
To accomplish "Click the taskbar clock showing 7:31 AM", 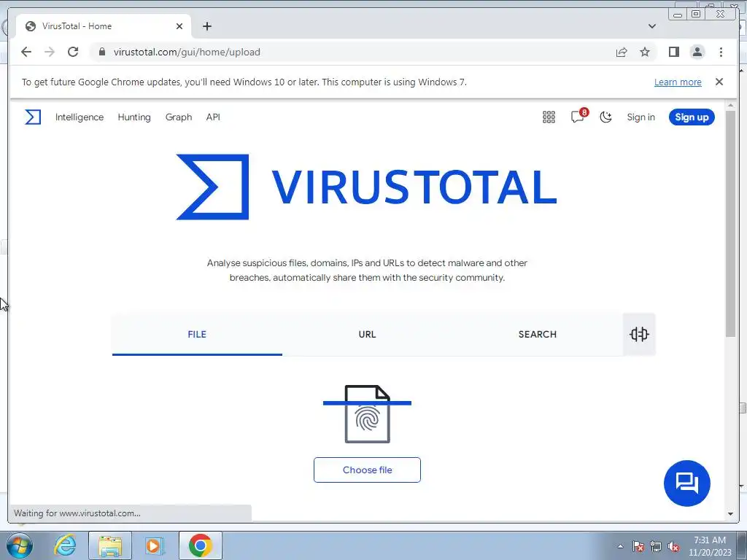I will 710,545.
